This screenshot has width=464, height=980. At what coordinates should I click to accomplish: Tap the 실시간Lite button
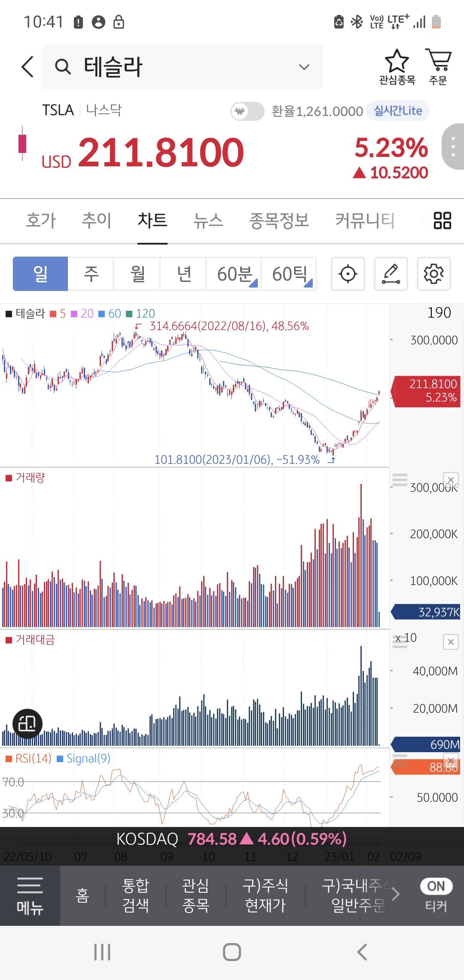398,111
